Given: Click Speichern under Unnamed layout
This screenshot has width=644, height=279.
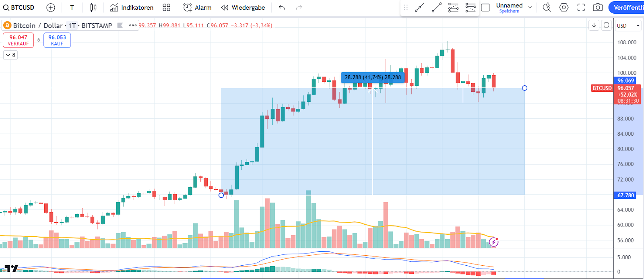Looking at the screenshot, I should point(509,11).
